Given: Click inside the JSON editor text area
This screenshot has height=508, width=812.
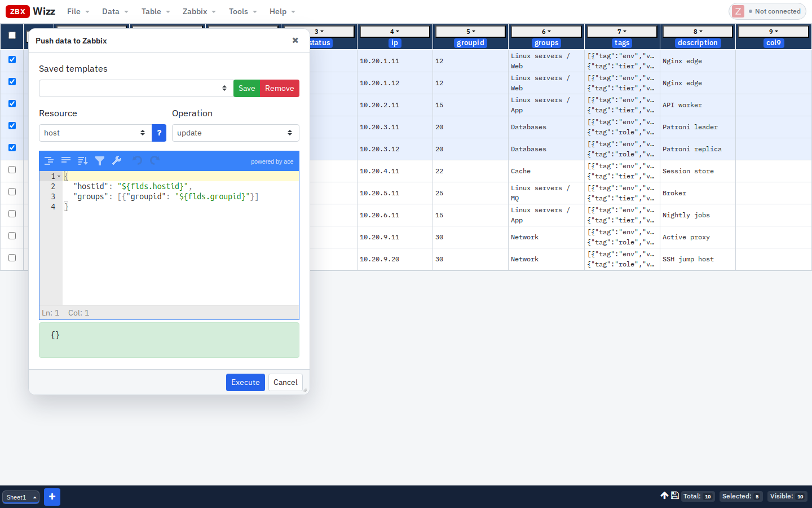Looking at the screenshot, I should [x=180, y=238].
